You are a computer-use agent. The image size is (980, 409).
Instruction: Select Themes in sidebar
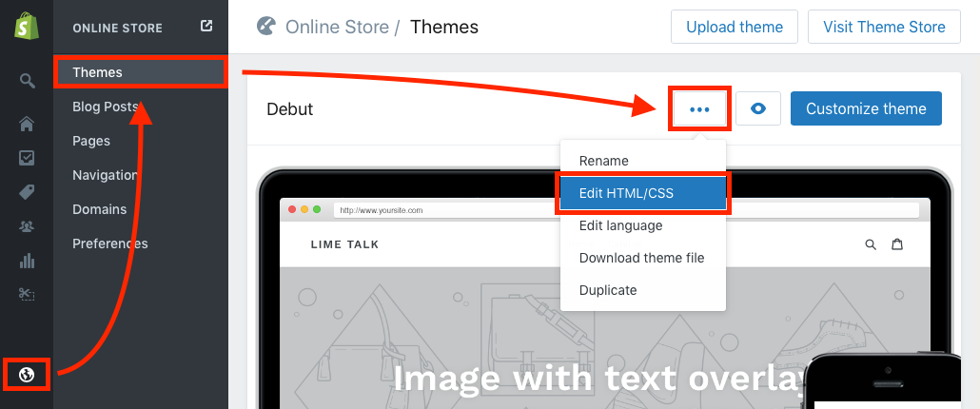(139, 72)
